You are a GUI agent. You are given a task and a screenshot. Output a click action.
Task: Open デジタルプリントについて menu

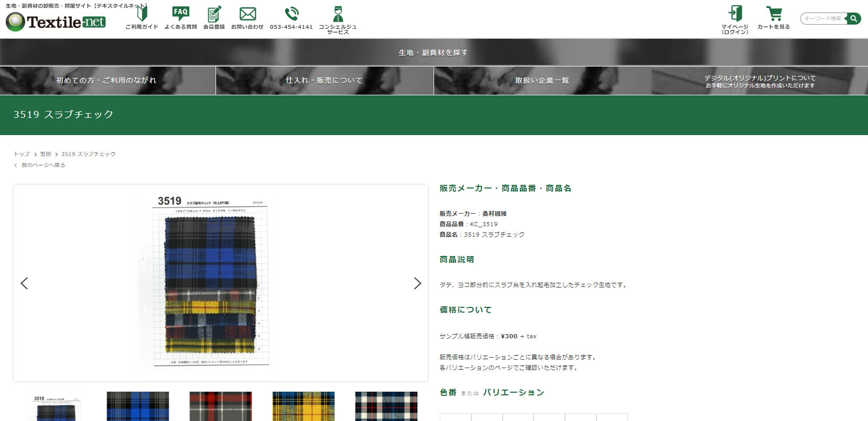pos(759,81)
